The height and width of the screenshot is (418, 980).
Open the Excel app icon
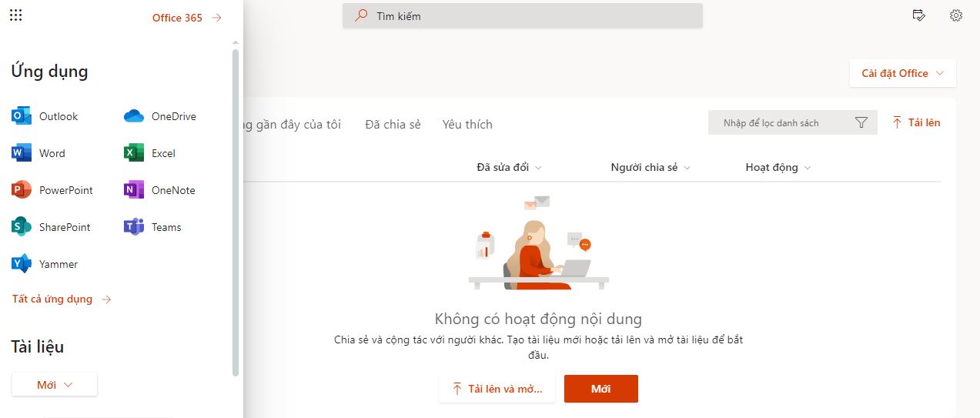pos(134,153)
